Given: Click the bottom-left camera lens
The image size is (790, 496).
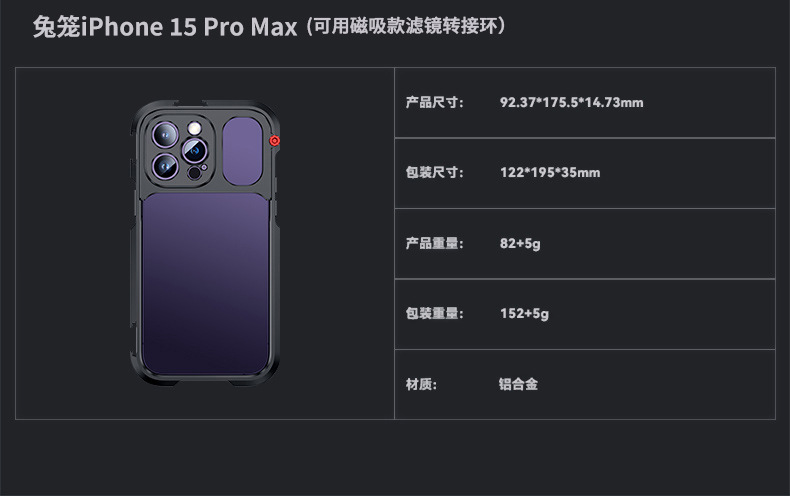Looking at the screenshot, I should 165,166.
